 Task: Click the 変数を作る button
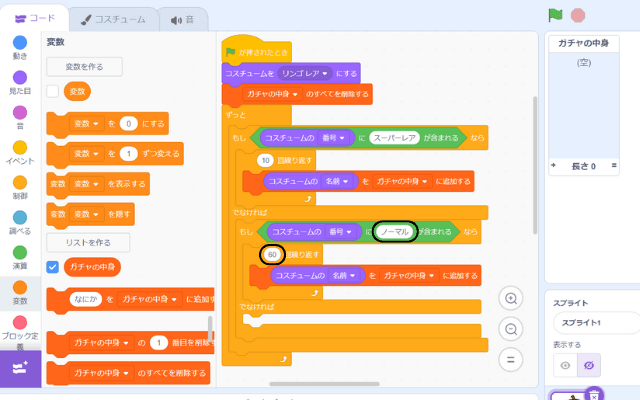click(x=84, y=66)
